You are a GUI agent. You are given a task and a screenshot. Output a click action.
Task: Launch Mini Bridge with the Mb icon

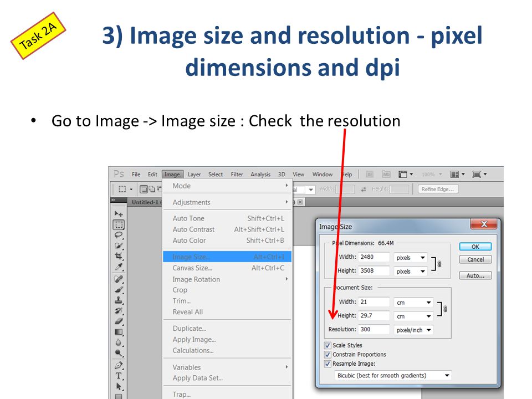click(386, 175)
